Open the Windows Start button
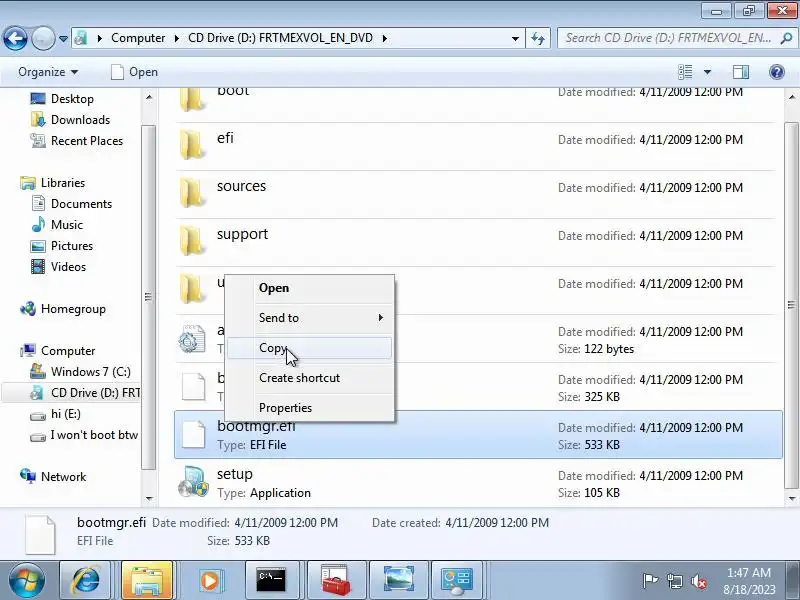The image size is (800, 600). (27, 581)
